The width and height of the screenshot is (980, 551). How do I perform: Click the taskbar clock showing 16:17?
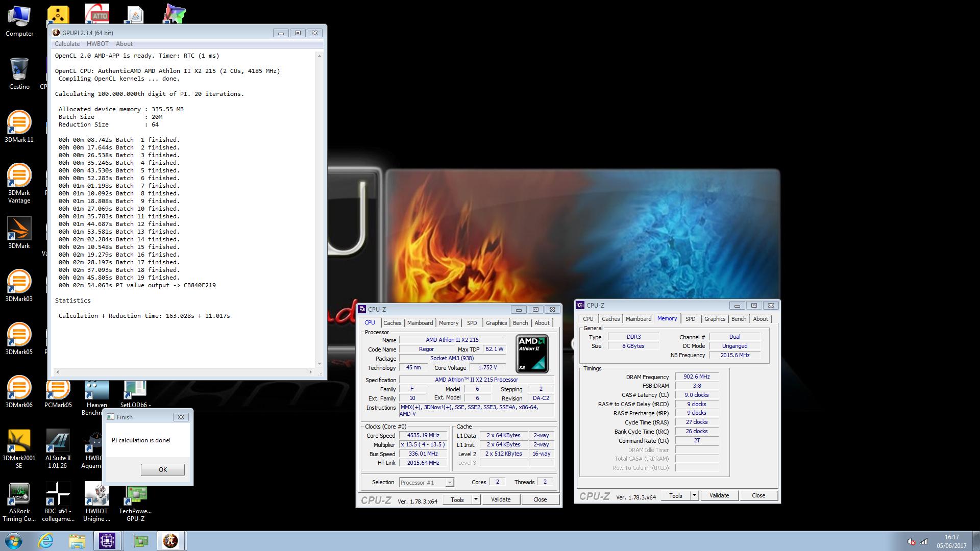pos(951,541)
